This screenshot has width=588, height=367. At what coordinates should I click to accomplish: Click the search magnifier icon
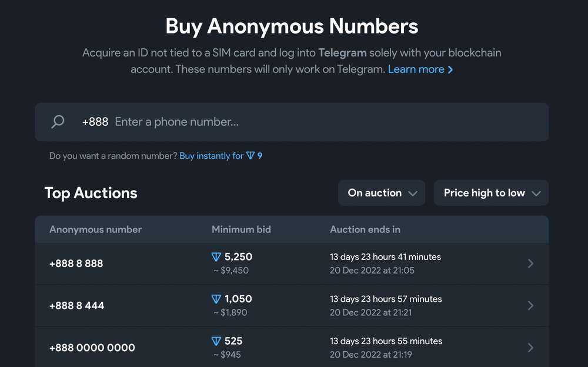pos(58,122)
